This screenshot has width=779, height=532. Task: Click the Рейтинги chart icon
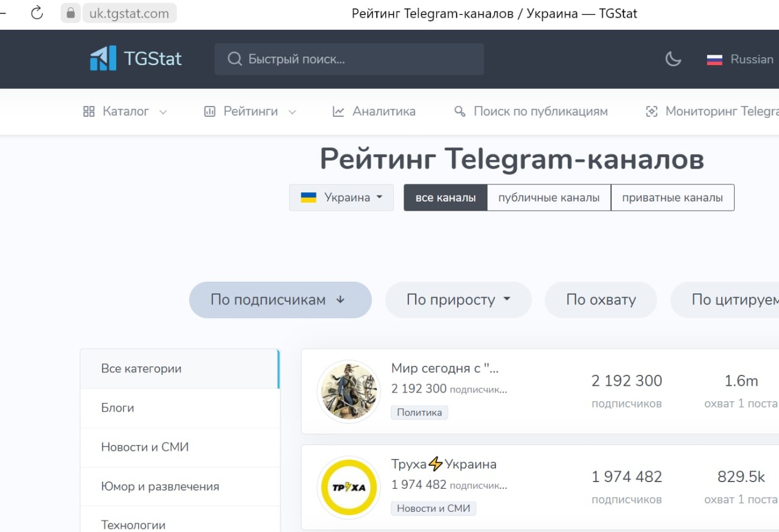pyautogui.click(x=210, y=111)
